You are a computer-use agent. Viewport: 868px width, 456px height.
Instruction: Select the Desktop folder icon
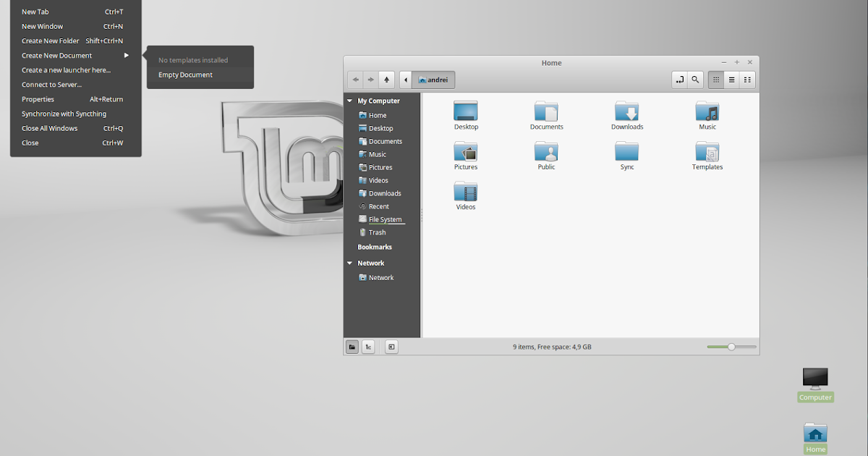[466, 116]
